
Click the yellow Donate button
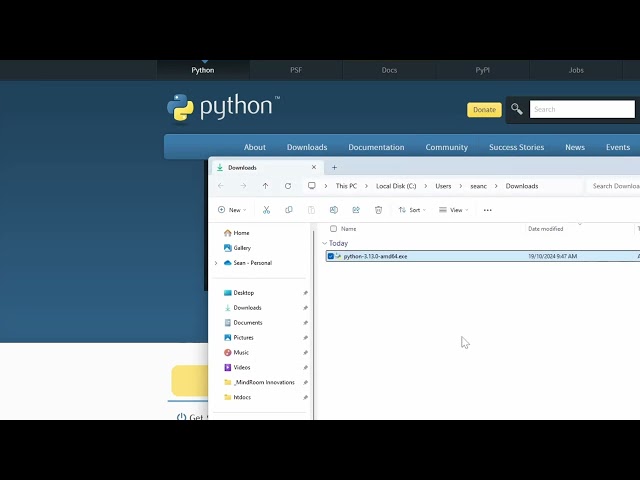[484, 109]
